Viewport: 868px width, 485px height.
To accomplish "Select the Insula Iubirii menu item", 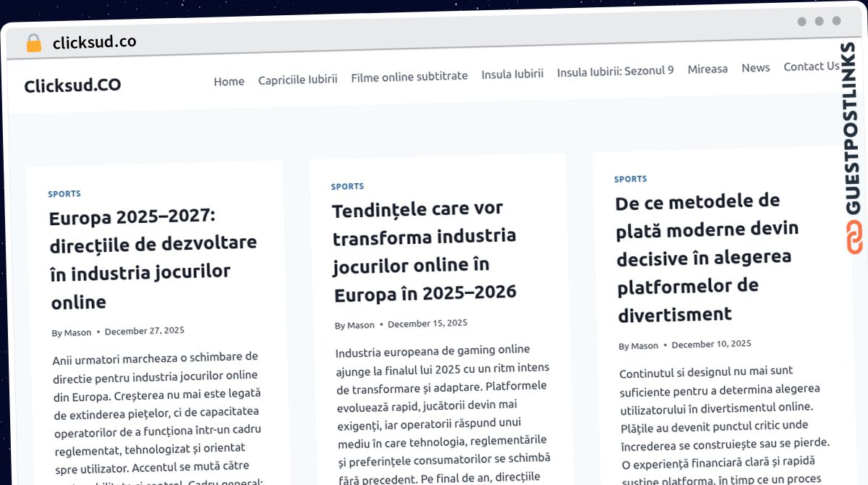I will pyautogui.click(x=512, y=74).
